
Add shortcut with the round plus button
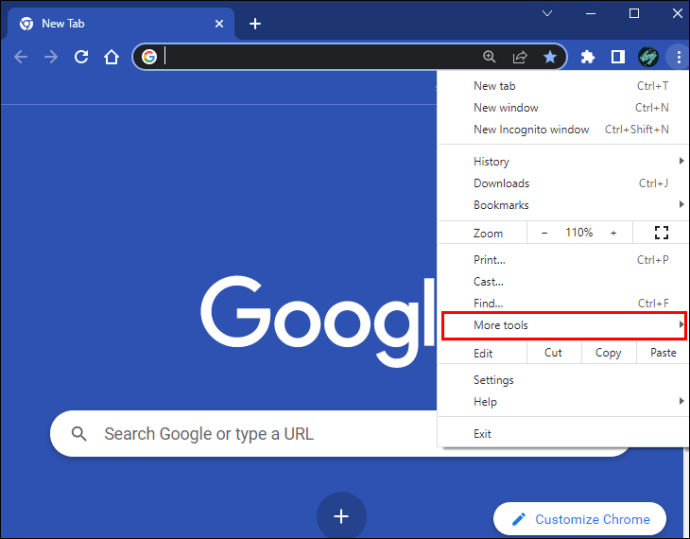pos(341,516)
